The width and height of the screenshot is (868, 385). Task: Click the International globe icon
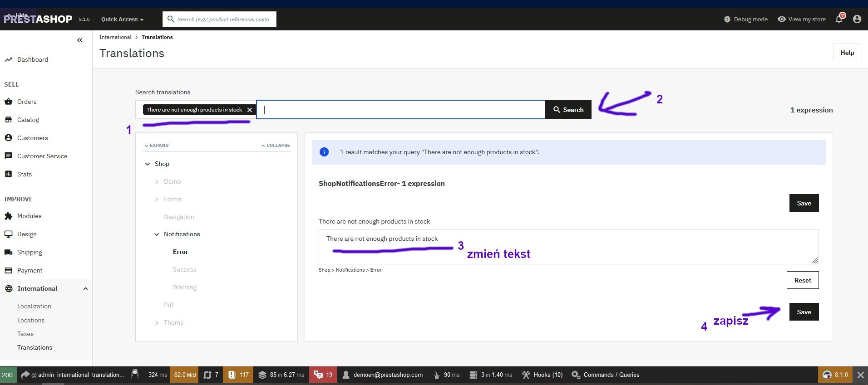click(x=9, y=288)
